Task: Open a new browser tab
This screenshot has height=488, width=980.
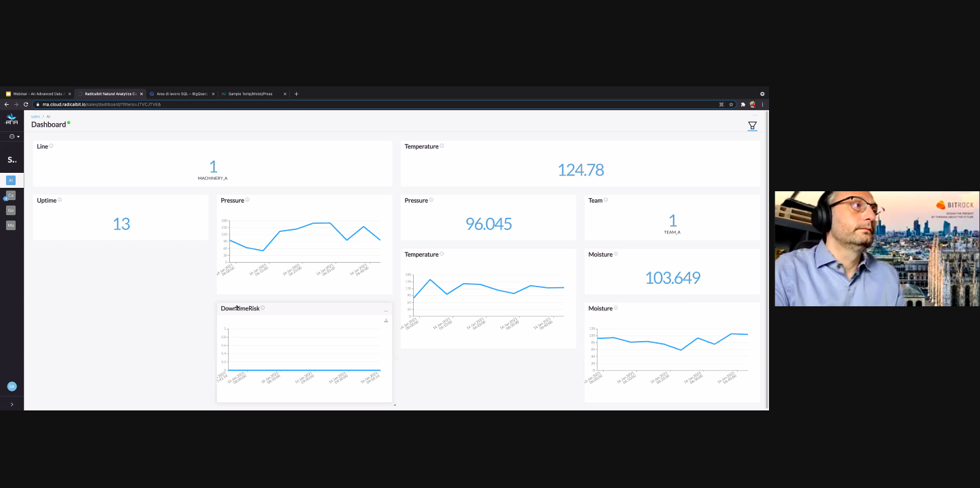Action: [x=296, y=94]
